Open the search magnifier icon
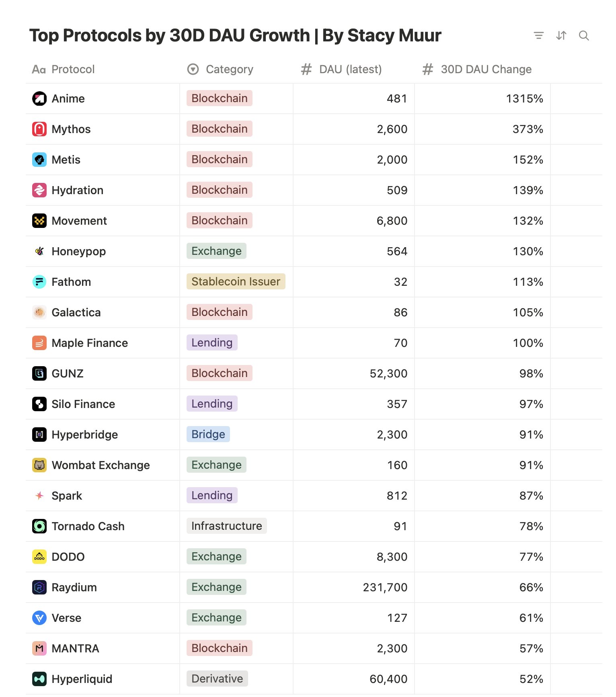Image resolution: width=616 pixels, height=697 pixels. coord(584,36)
